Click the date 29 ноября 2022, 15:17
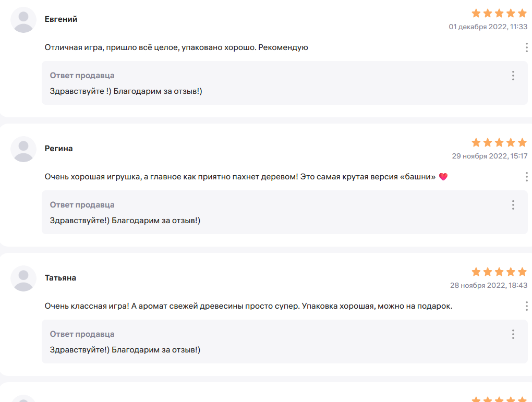 (x=490, y=156)
